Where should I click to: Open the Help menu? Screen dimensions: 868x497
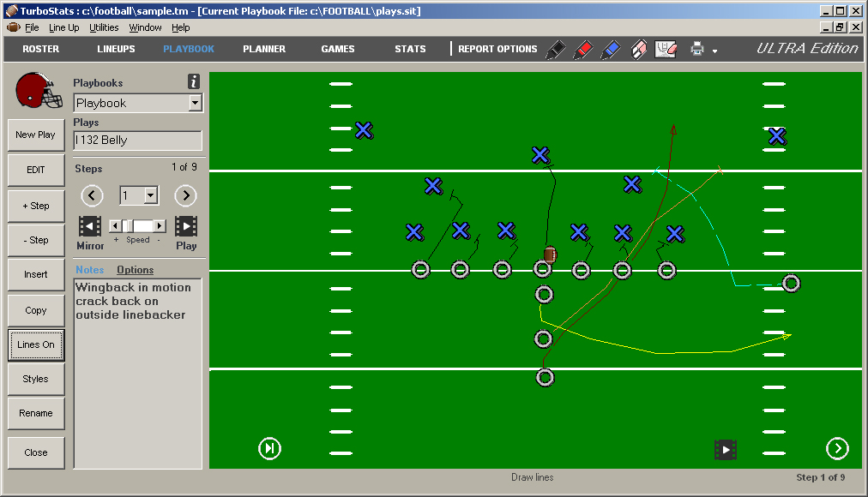tap(180, 27)
